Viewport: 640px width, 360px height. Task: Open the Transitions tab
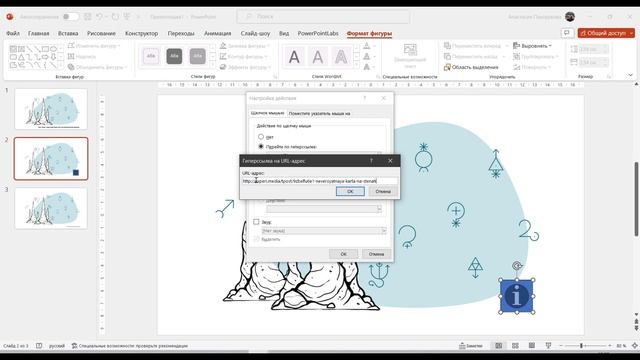[181, 33]
